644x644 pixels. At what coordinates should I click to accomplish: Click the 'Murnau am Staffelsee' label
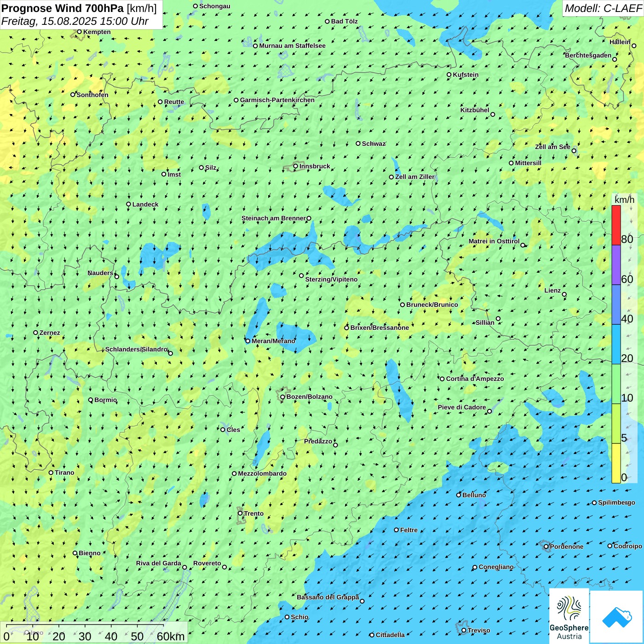[292, 46]
